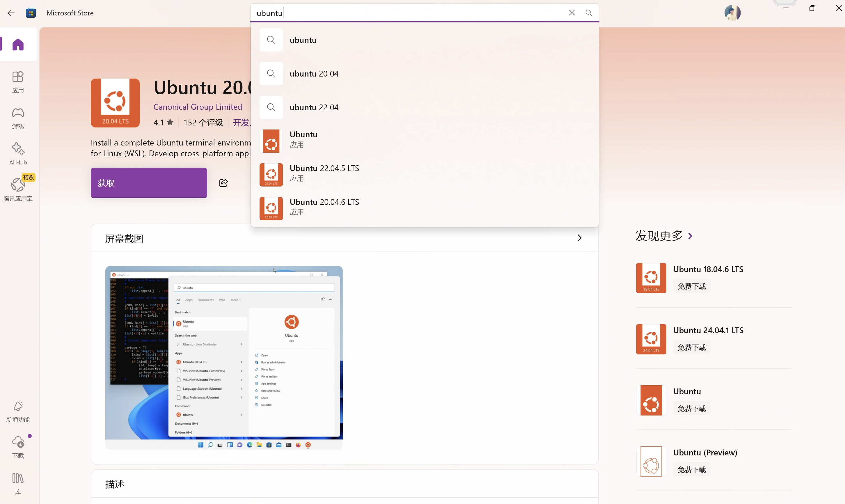Click the Ubuntu (Preview) title

[x=705, y=452]
